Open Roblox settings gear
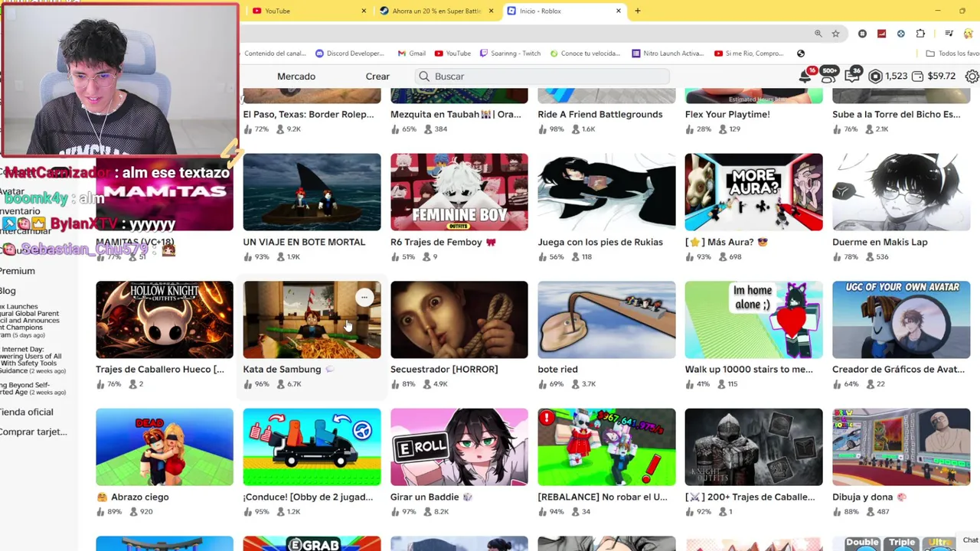Viewport: 980px width, 551px height. click(972, 77)
